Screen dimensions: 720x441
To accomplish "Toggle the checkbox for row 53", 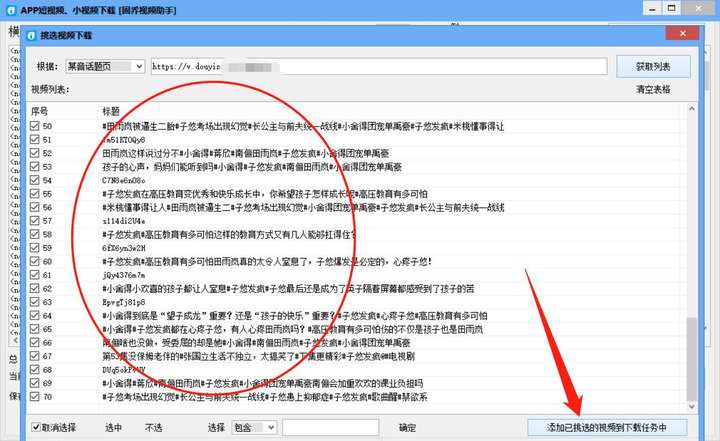I will pyautogui.click(x=34, y=166).
